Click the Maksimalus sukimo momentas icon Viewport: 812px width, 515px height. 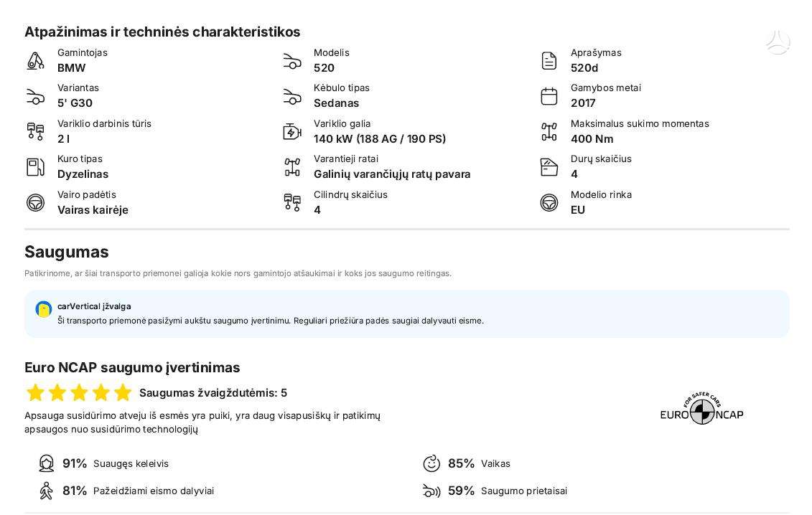(x=549, y=132)
